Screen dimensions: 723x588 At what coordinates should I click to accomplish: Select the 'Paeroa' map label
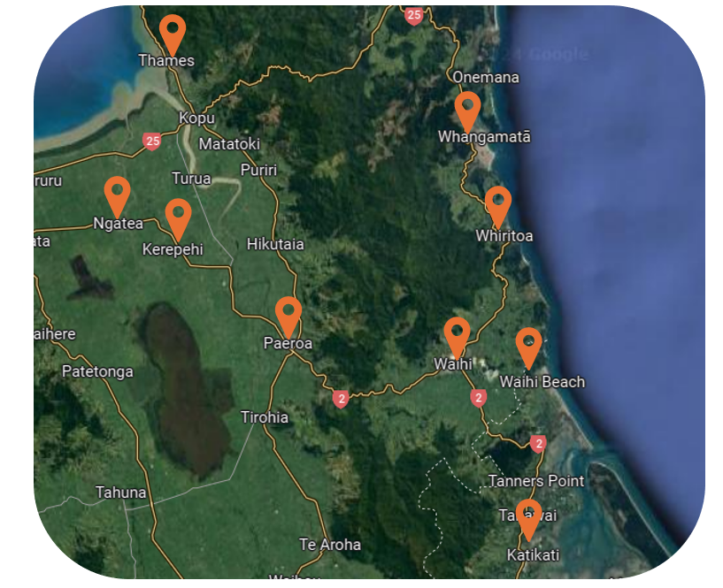[x=288, y=343]
